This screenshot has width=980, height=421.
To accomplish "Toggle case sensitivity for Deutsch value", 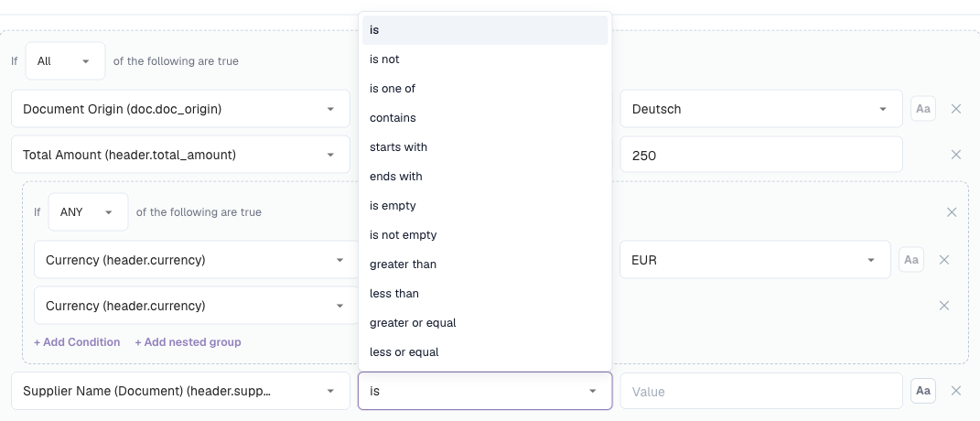I will click(922, 109).
